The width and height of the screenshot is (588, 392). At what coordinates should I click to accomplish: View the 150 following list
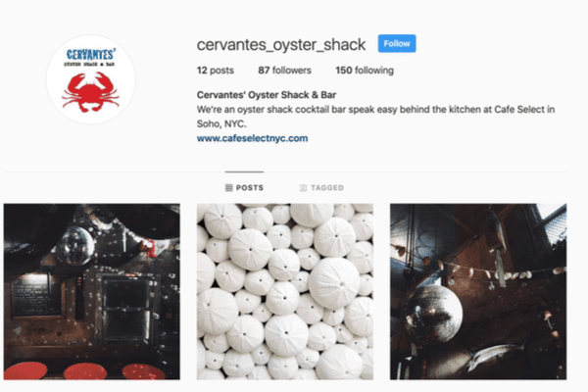365,71
